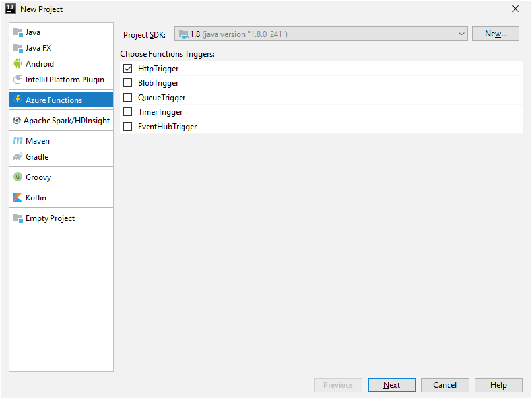
Task: Uncheck the HttpTrigger checkbox
Action: click(128, 69)
